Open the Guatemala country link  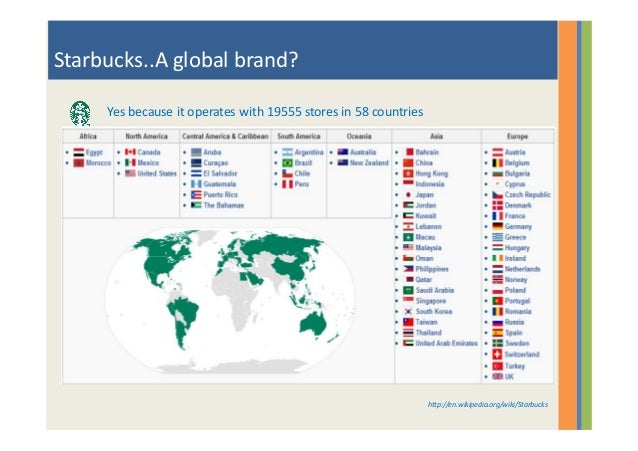coord(220,184)
